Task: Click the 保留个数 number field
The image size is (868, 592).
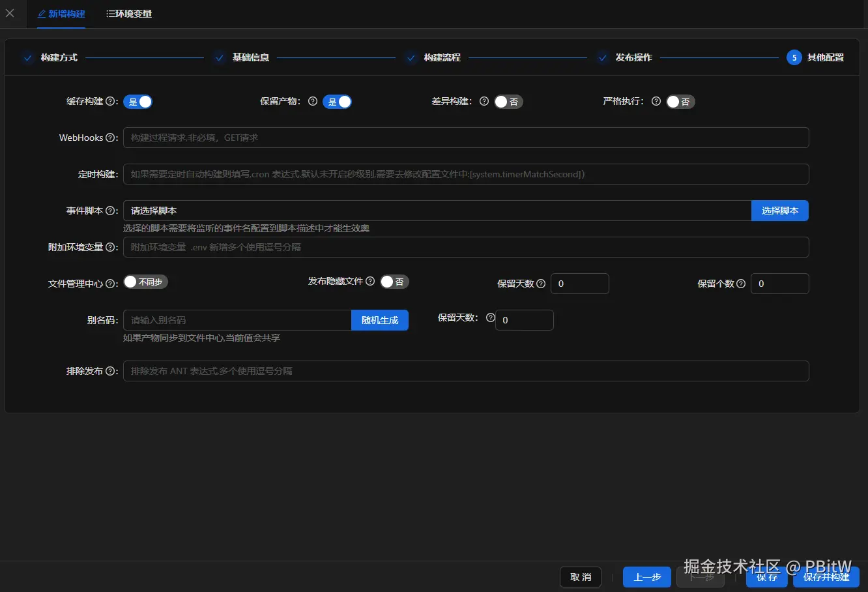Action: tap(780, 284)
